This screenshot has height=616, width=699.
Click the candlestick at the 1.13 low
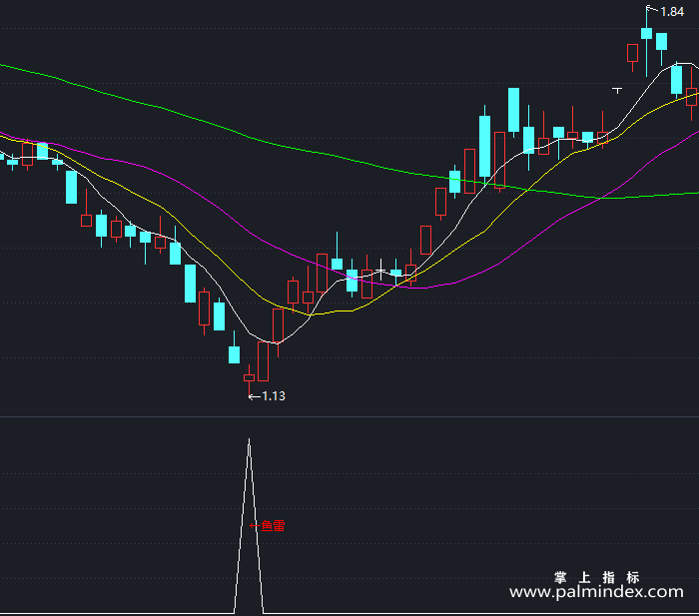249,379
